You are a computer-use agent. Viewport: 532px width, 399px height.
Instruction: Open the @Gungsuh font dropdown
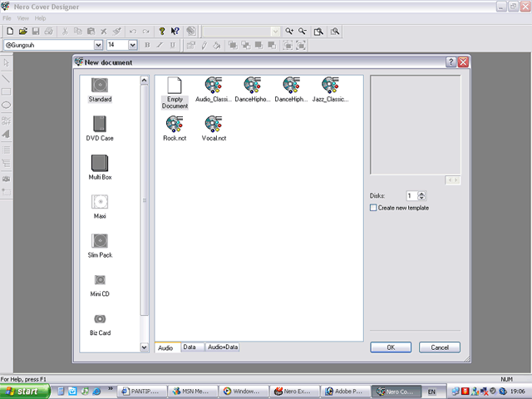pyautogui.click(x=98, y=45)
